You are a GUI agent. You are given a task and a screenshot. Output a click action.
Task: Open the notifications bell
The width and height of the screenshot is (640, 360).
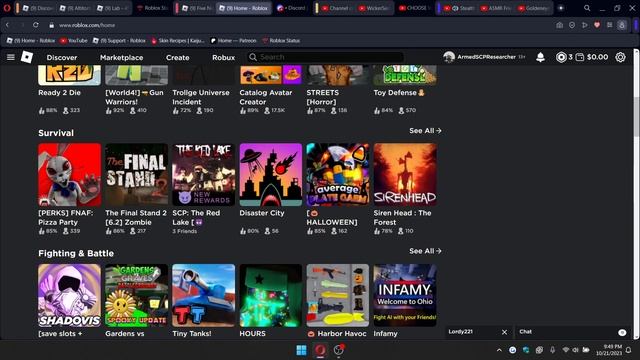coord(540,57)
